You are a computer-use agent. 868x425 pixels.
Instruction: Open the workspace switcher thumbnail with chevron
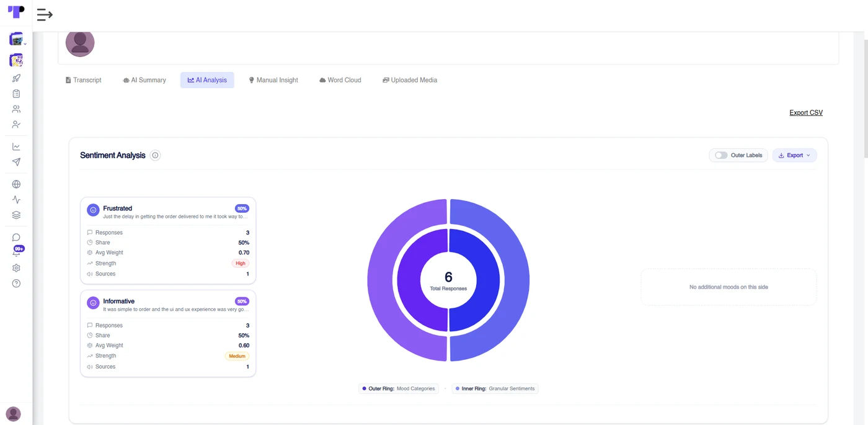pos(17,39)
